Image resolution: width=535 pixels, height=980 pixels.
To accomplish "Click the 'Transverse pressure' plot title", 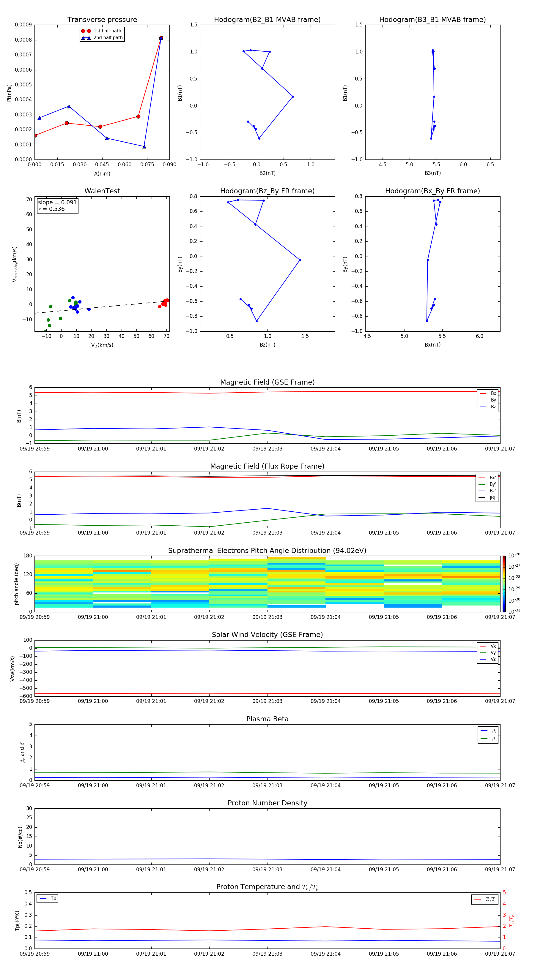I will click(x=102, y=20).
